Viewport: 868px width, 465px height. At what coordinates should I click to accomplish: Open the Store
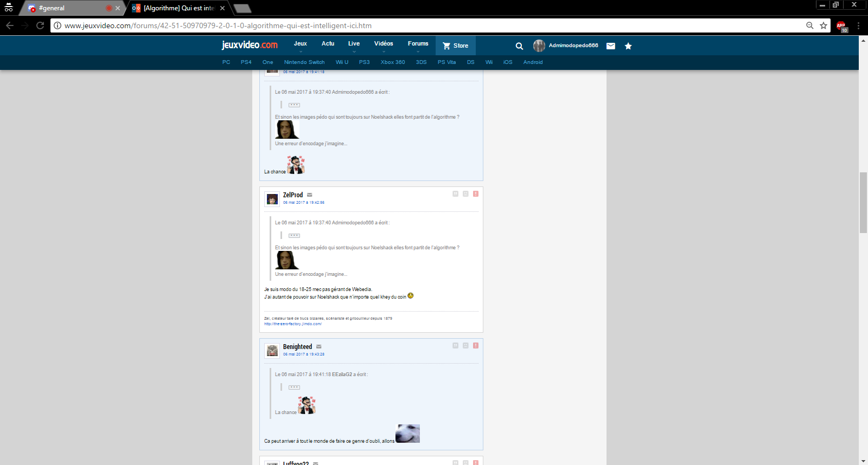tap(456, 46)
